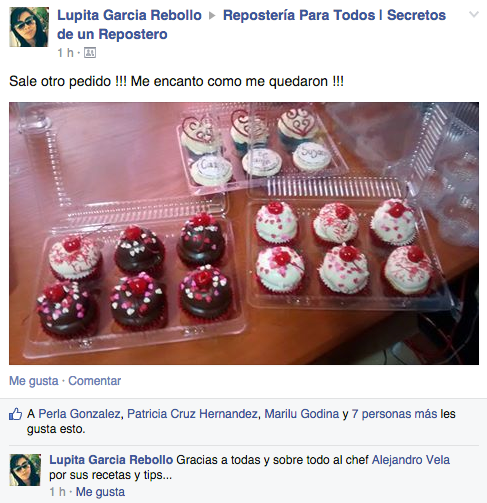
Task: Click the thumbs-up likes icon
Action: coord(15,414)
